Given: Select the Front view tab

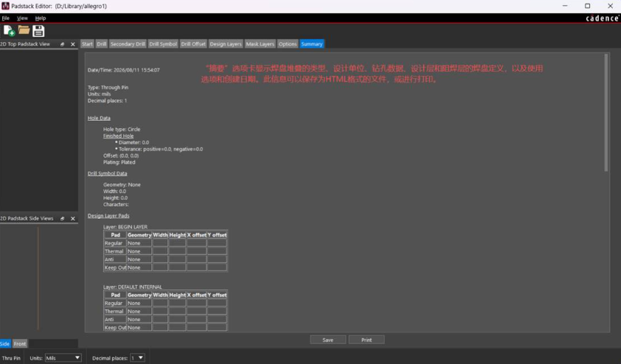Looking at the screenshot, I should pos(19,343).
